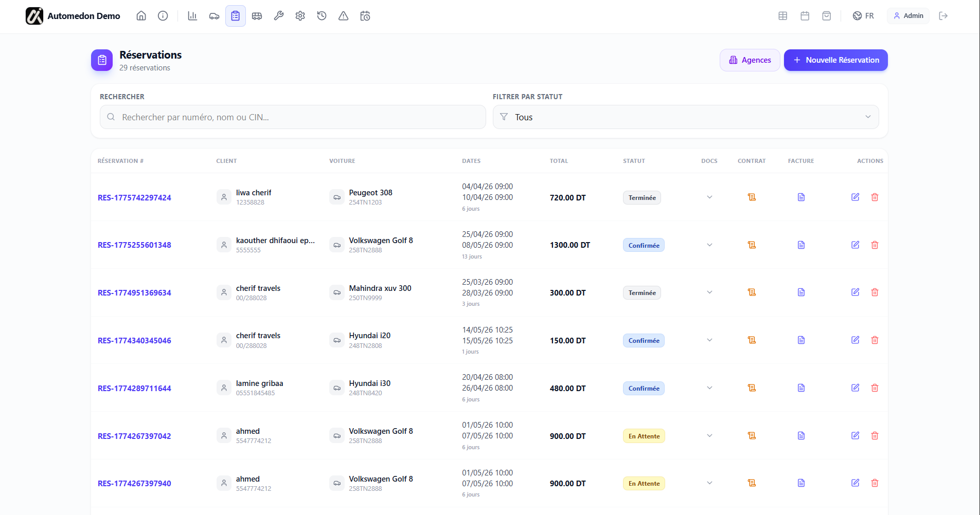Image resolution: width=980 pixels, height=515 pixels.
Task: Open the bus fleet icon in the top navbar
Action: [257, 15]
